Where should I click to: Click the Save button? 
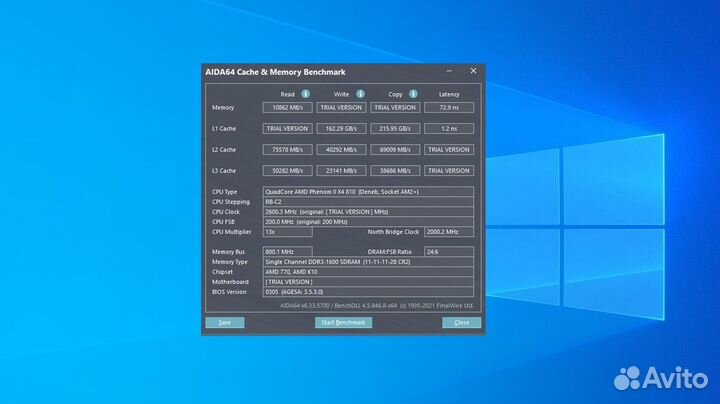225,322
